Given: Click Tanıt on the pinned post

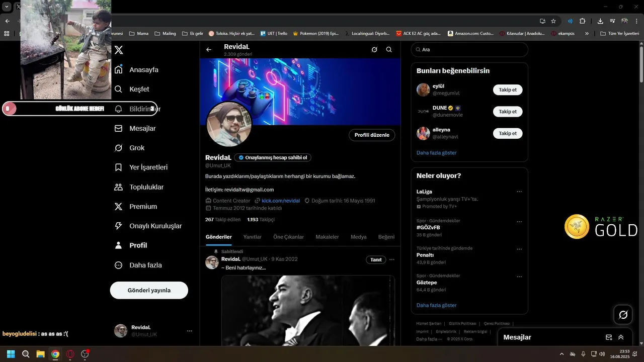Looking at the screenshot, I should (x=376, y=260).
